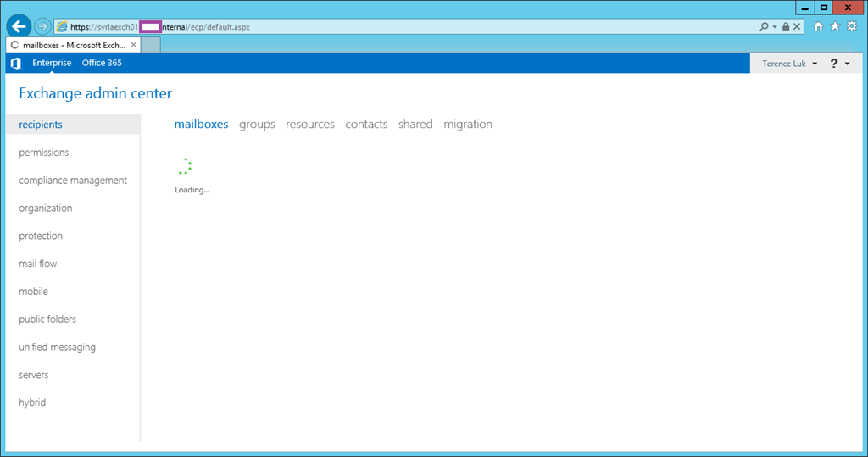The height and width of the screenshot is (457, 868).
Task: Open hybrid in the left navigation
Action: tap(32, 403)
